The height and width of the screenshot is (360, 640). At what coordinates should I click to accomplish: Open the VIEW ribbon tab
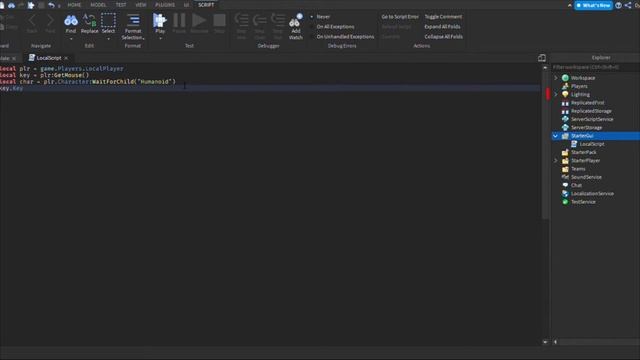coord(141,5)
